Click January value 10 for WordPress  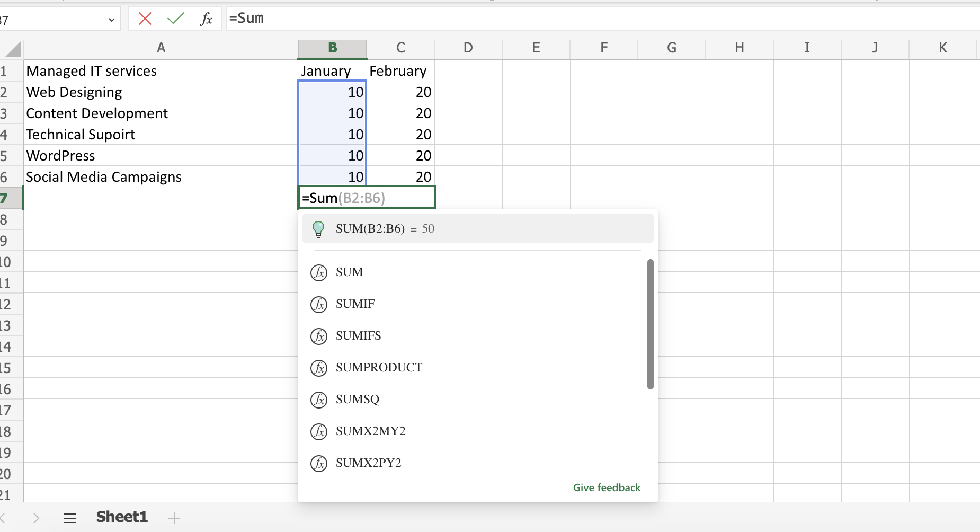pyautogui.click(x=333, y=155)
